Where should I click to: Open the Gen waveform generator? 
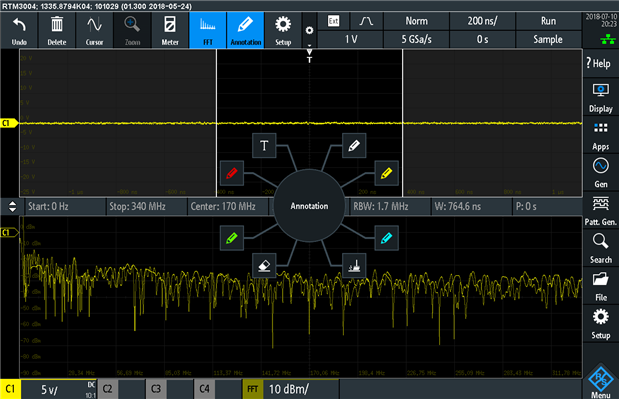point(600,173)
